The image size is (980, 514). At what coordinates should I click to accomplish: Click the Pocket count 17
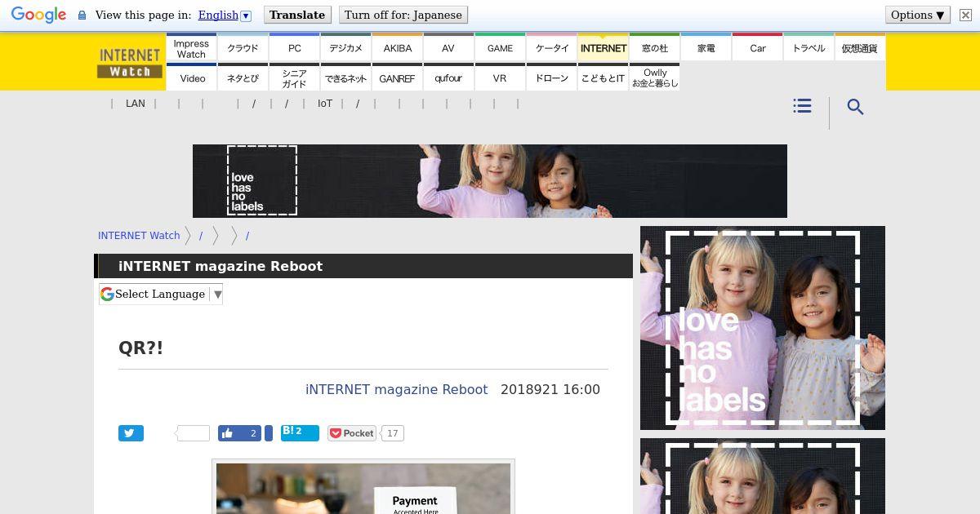393,433
